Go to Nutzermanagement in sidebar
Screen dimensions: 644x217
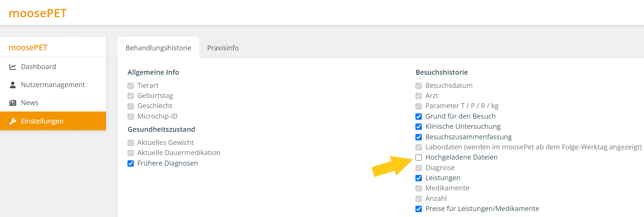(x=53, y=85)
